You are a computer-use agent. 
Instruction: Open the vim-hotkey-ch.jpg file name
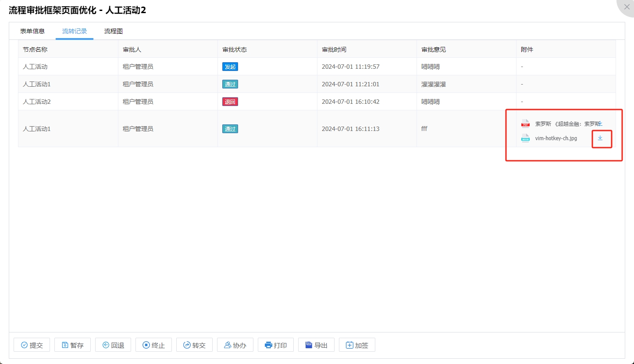point(556,138)
